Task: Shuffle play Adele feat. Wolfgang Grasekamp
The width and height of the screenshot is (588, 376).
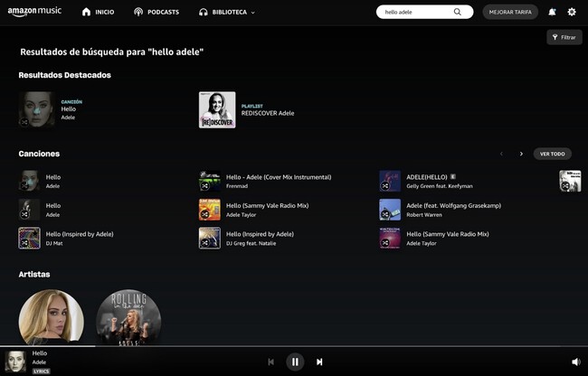Action: click(385, 214)
